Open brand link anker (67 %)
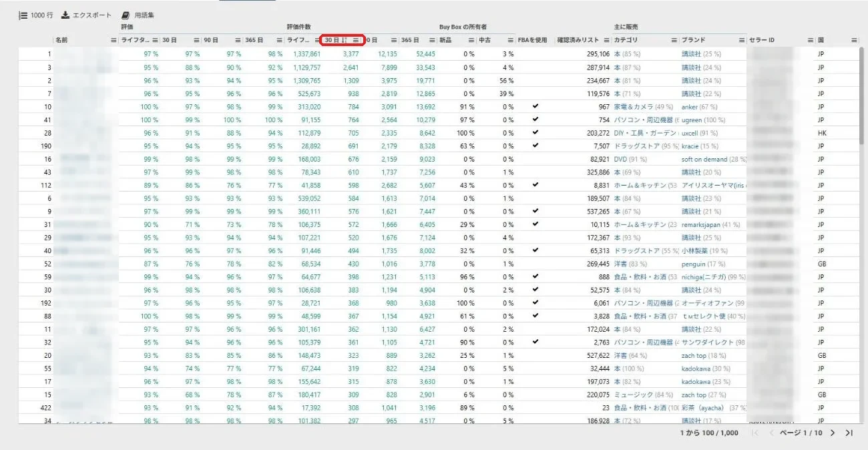Viewport: 868px width, 450px height. coord(700,107)
